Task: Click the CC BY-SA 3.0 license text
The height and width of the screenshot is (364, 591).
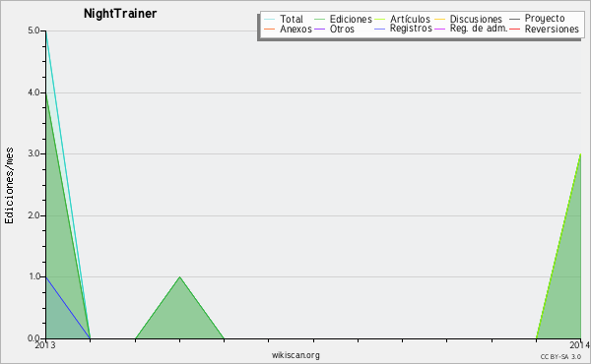Action: click(560, 356)
